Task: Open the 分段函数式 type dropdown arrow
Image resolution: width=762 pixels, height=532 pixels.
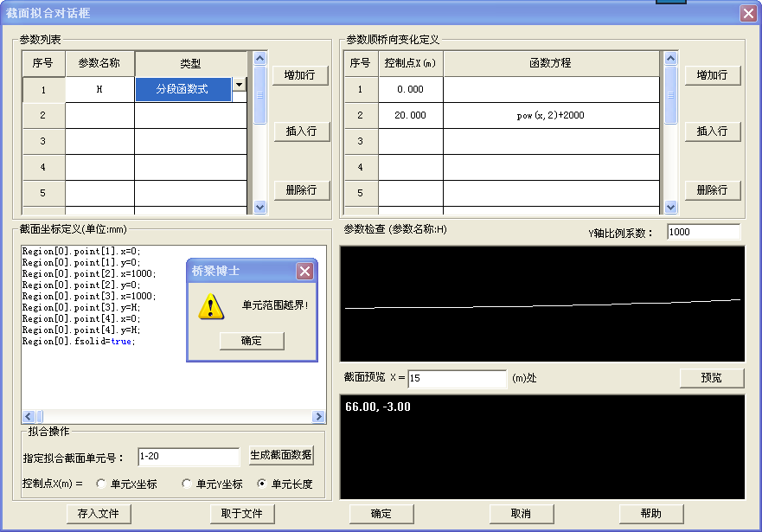Action: tap(239, 85)
